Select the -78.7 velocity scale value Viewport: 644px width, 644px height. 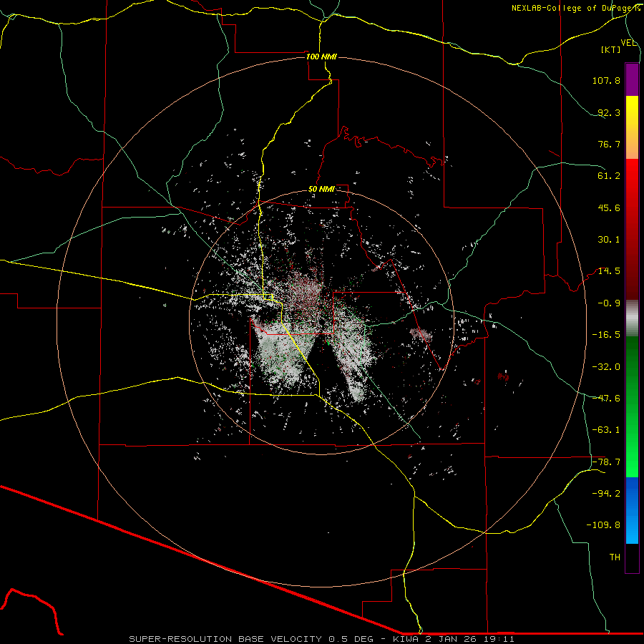coord(606,462)
